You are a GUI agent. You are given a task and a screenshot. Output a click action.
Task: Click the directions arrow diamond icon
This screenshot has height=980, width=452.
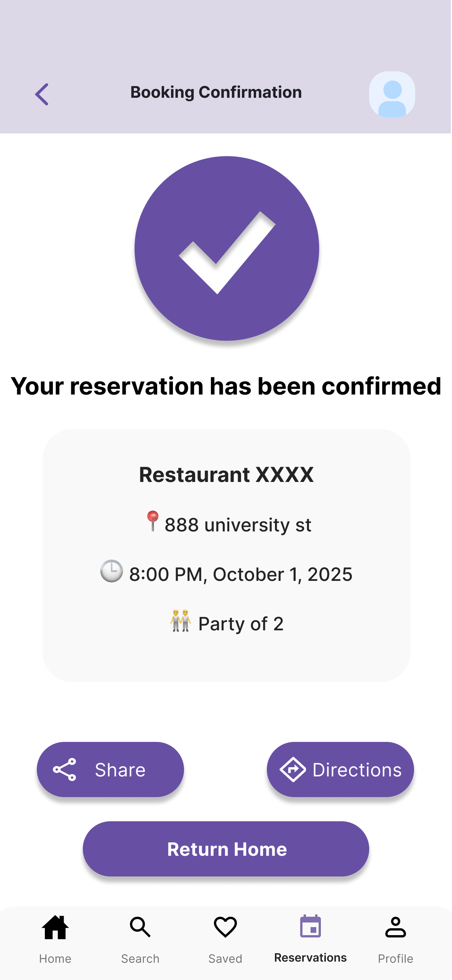[293, 770]
